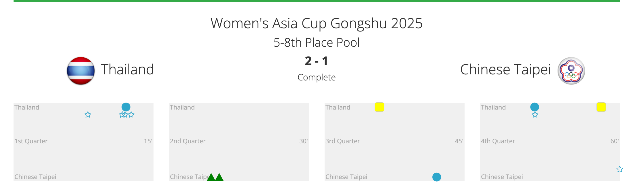Click Thailand's blue goal dot in 1st Quarter
The image size is (644, 192).
coord(126,107)
